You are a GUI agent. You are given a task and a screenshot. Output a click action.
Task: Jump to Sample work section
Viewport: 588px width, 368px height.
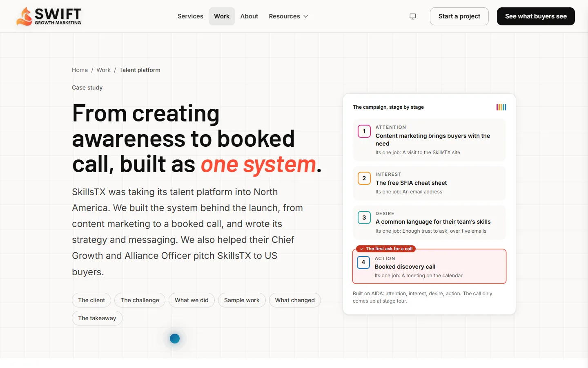[242, 300]
